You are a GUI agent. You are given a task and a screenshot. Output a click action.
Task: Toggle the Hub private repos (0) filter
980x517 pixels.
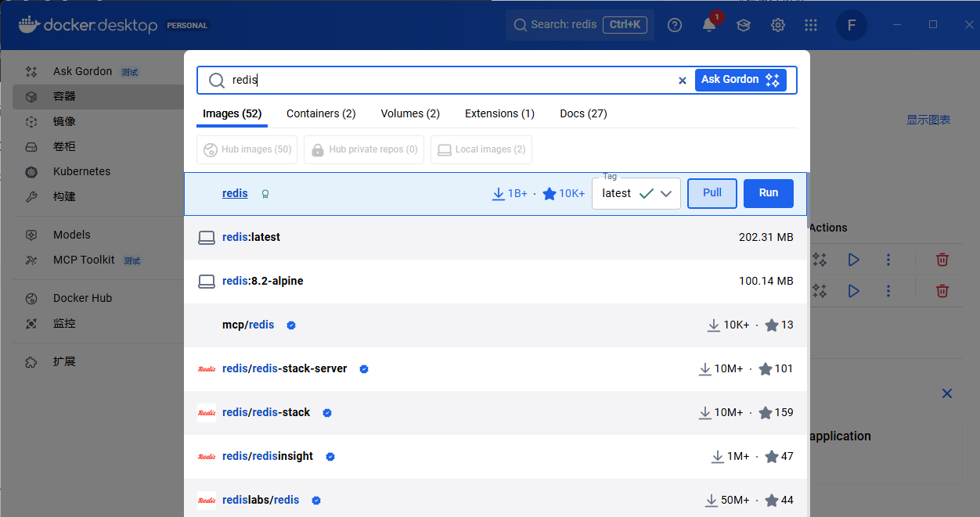(364, 149)
